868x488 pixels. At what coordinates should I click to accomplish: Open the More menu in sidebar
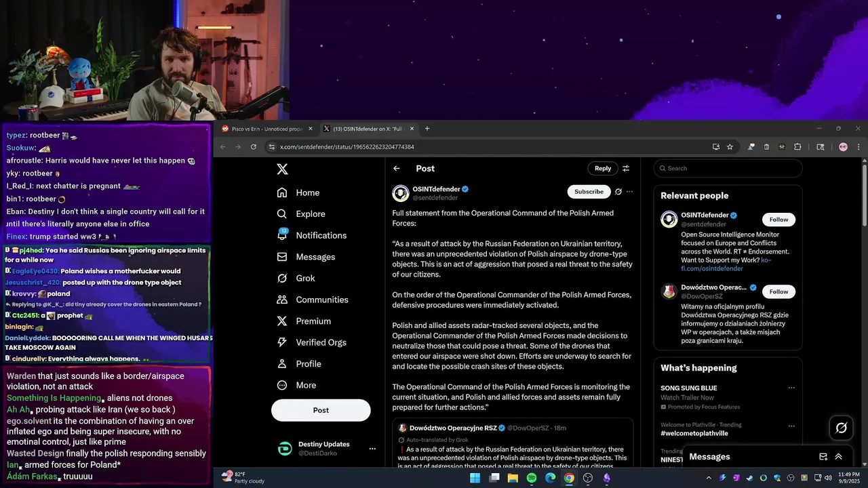[x=296, y=385]
